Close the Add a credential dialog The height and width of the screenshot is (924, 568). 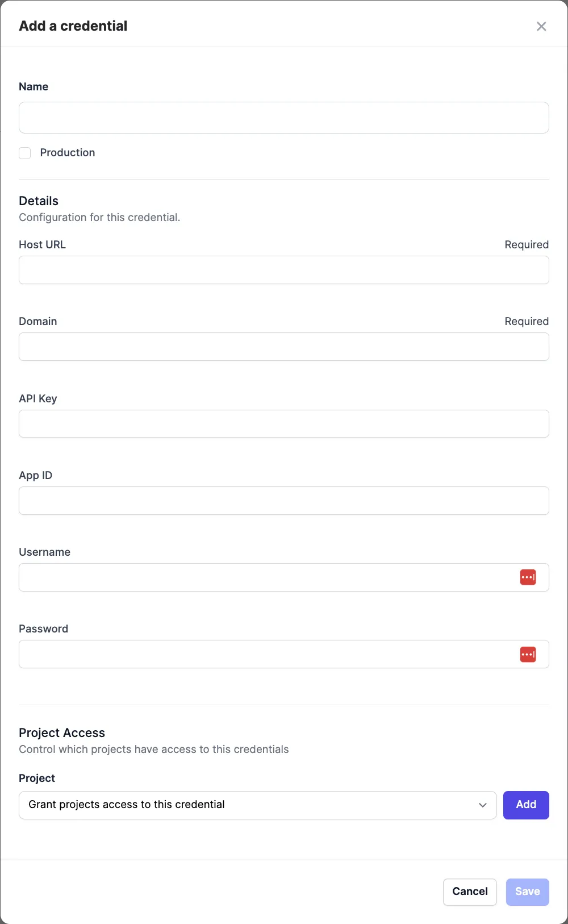click(x=541, y=26)
